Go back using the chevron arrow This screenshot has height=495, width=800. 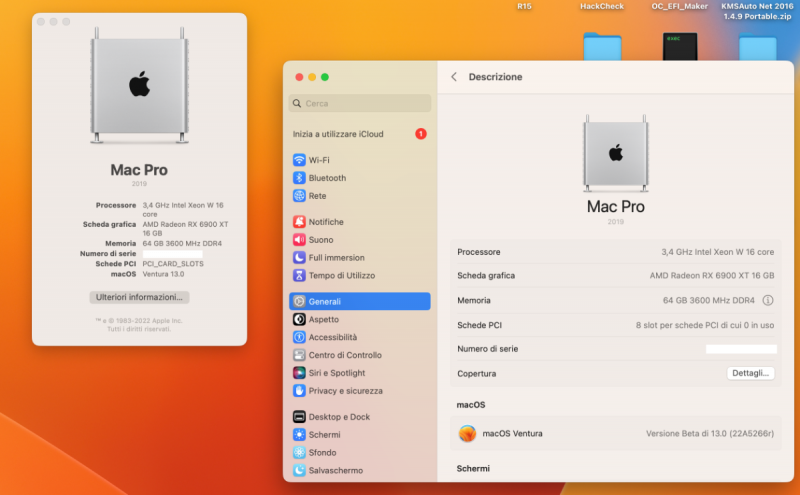(x=454, y=77)
